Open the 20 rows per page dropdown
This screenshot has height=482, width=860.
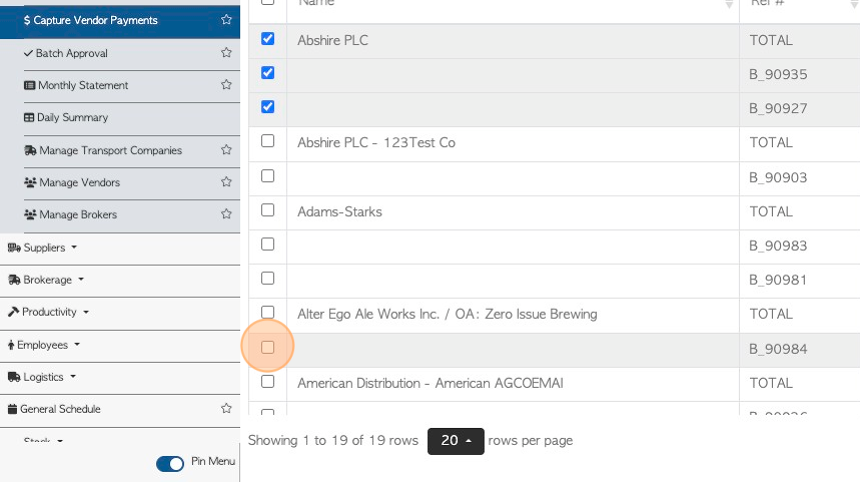tap(456, 441)
